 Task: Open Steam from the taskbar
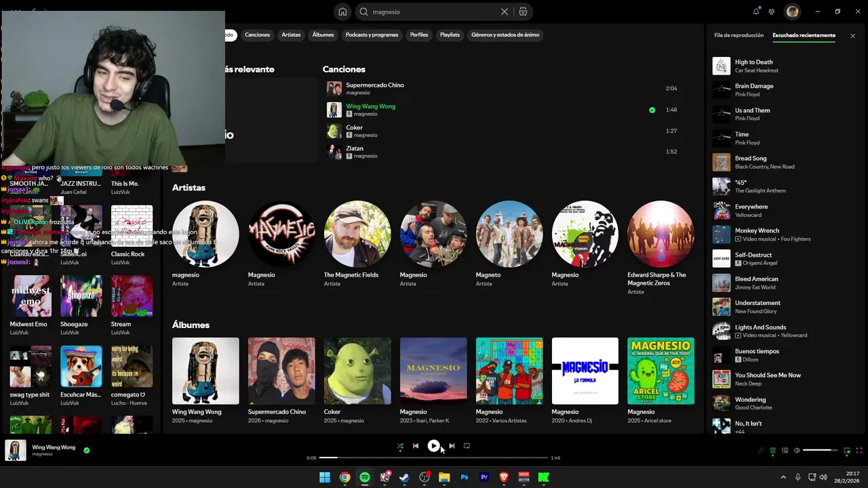(404, 477)
